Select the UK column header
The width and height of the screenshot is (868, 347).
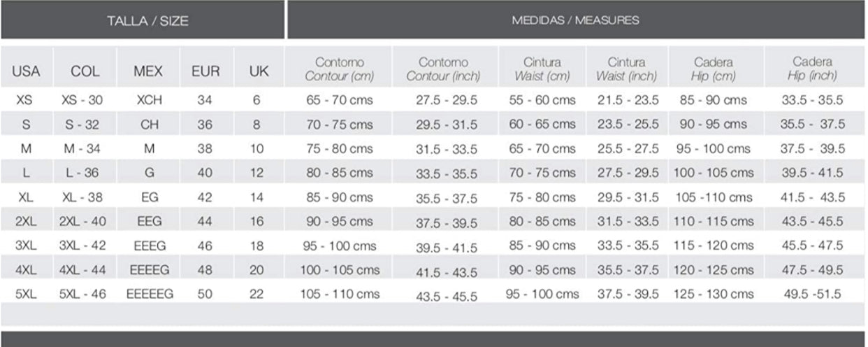pyautogui.click(x=256, y=71)
